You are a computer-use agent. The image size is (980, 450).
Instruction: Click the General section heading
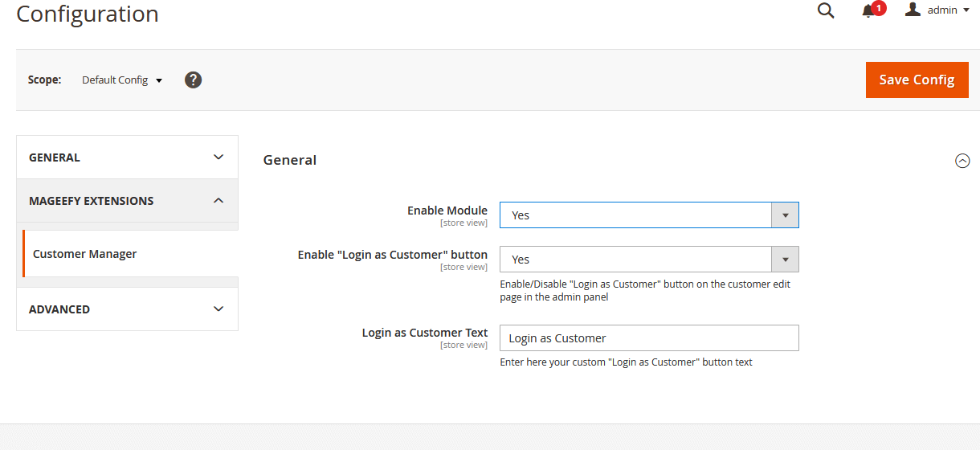(290, 160)
